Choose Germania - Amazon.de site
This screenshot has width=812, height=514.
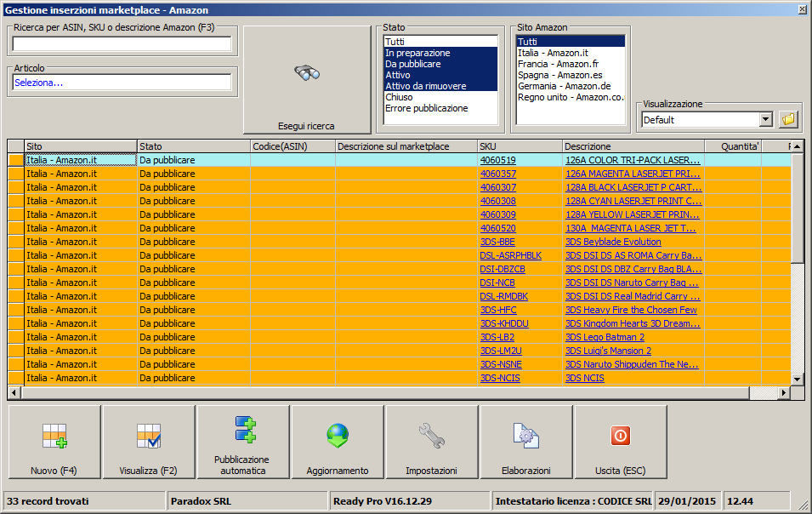click(564, 86)
